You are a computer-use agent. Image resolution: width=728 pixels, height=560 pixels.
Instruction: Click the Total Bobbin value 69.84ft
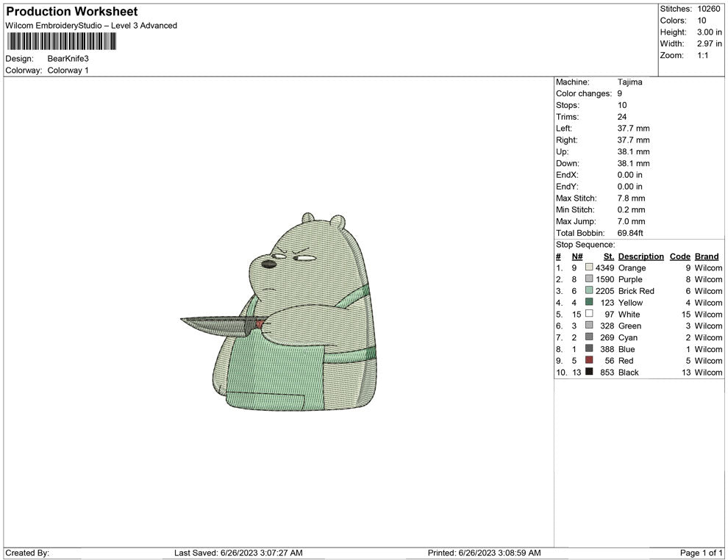tap(630, 233)
